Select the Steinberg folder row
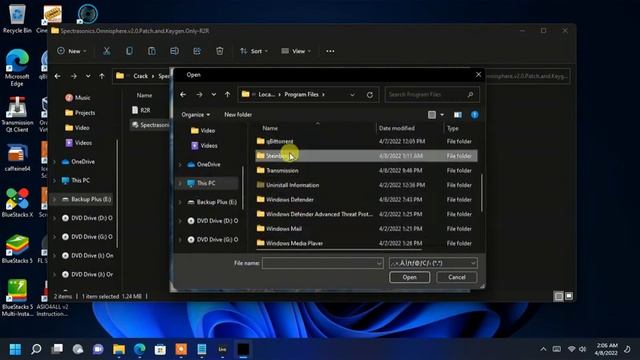 (x=366, y=156)
